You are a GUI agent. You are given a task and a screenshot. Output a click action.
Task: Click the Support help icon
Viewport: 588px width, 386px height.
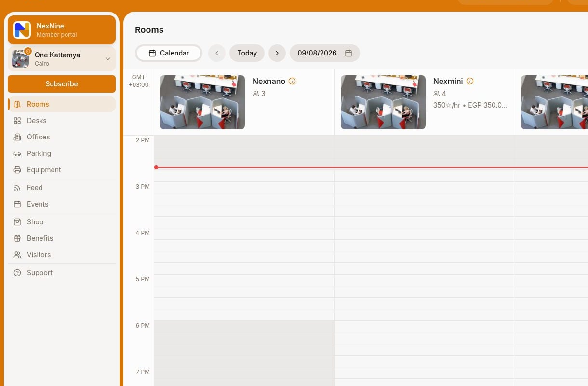17,273
